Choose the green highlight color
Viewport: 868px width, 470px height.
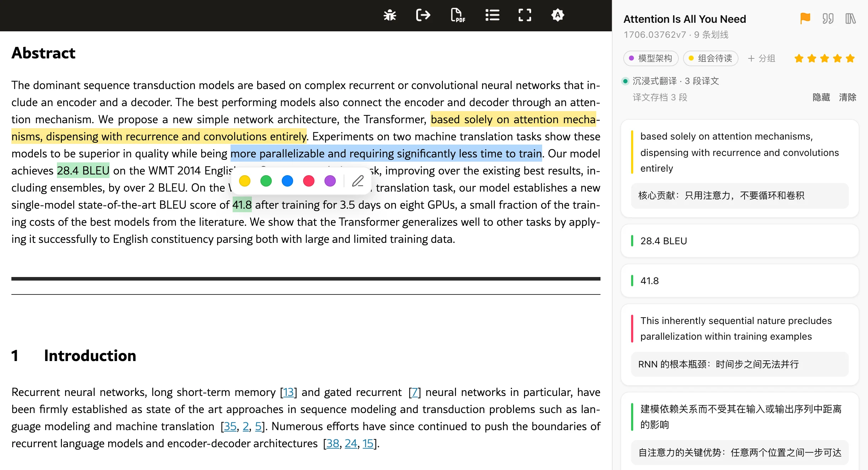tap(266, 181)
